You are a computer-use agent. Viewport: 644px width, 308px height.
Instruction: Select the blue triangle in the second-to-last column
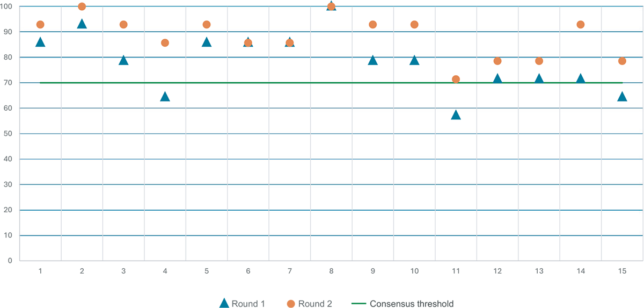tap(580, 78)
